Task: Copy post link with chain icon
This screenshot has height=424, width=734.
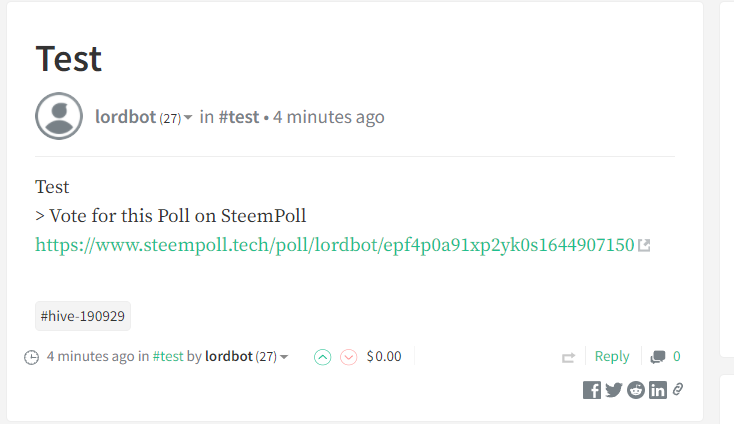Action: [x=678, y=389]
